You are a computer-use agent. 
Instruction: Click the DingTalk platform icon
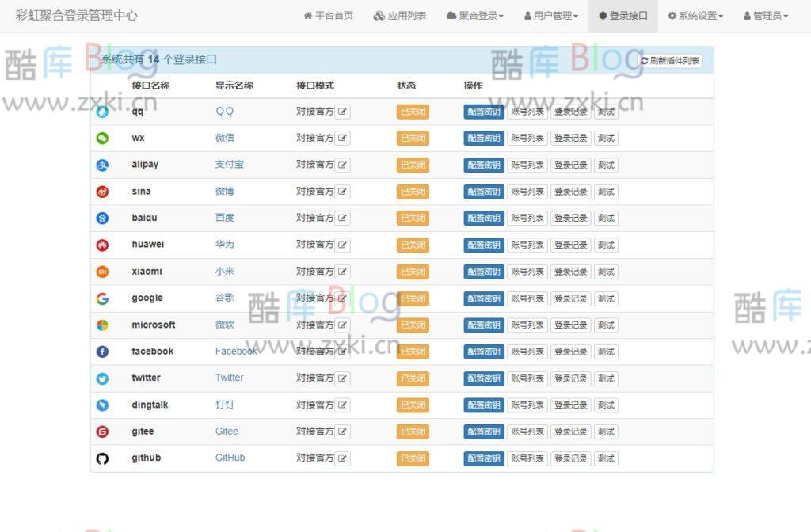click(102, 405)
